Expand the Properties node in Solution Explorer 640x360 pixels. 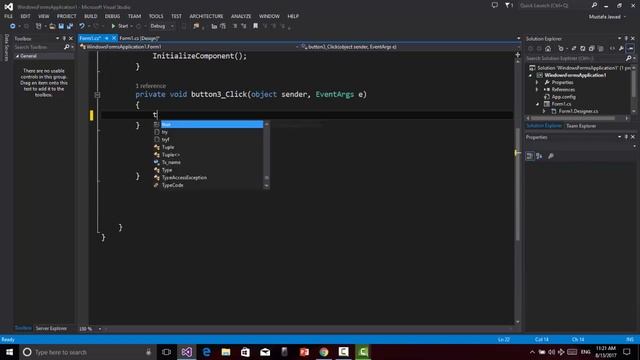(x=537, y=82)
